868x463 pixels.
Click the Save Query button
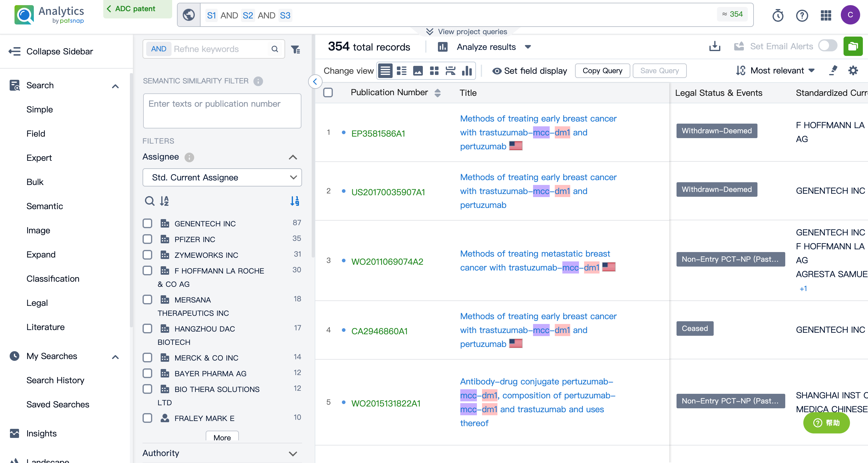coord(660,70)
